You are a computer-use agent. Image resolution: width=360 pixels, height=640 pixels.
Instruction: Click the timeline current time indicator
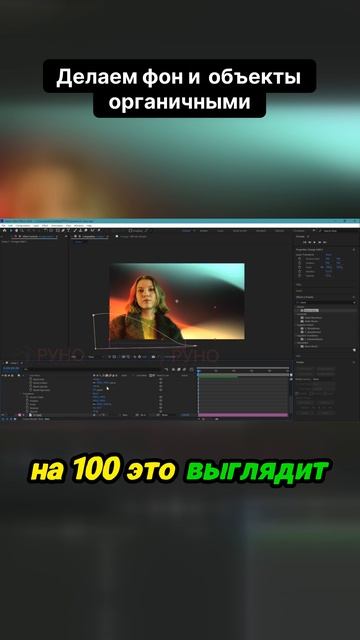198,371
